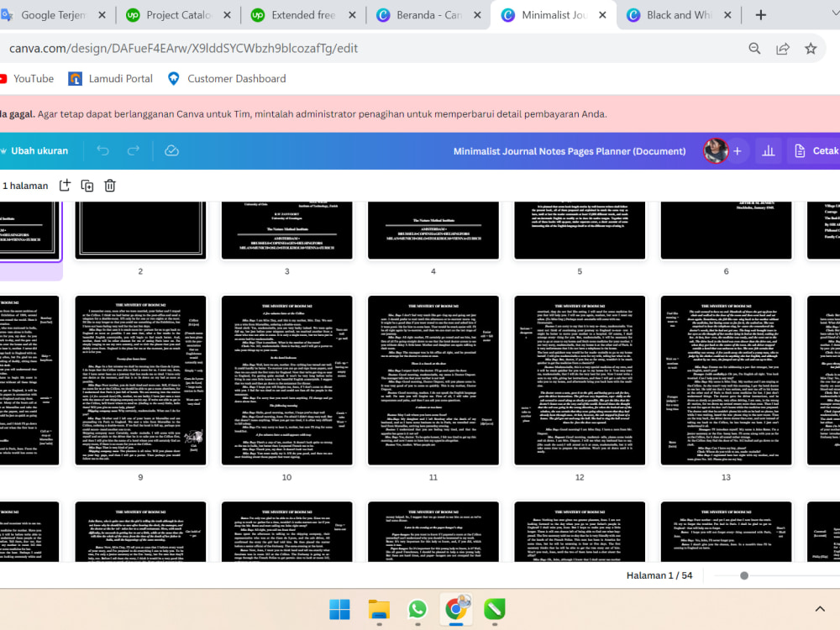Open the user profile avatar
Screen dimensions: 840x630
click(x=715, y=150)
